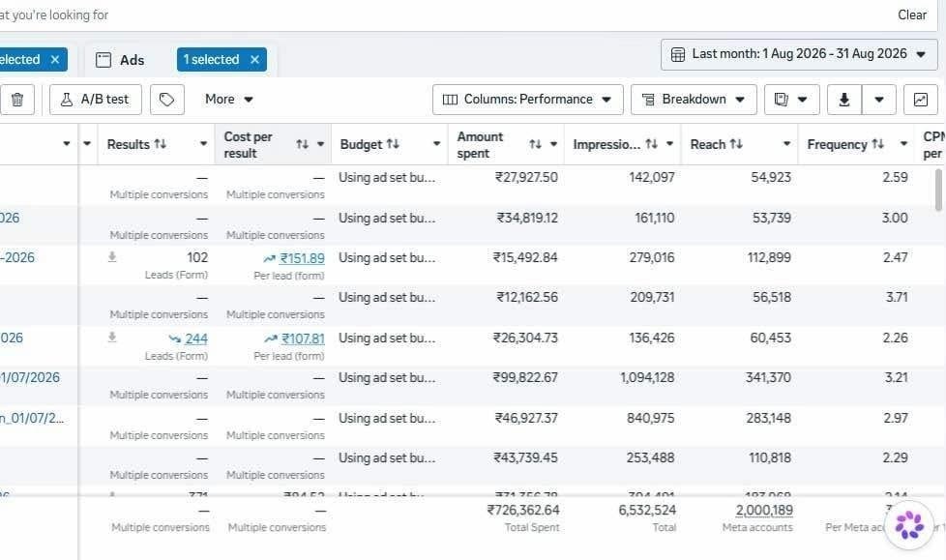This screenshot has height=560, width=946.
Task: Open the Reach column options arrow
Action: 786,143
